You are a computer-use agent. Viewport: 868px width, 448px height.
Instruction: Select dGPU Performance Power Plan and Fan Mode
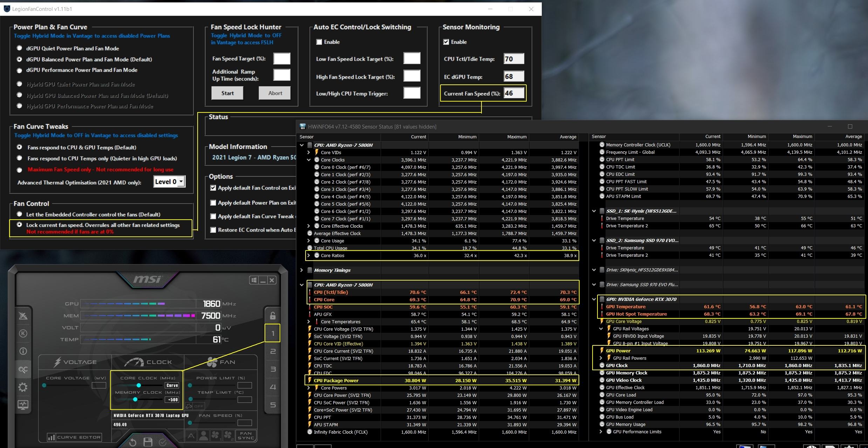pos(20,70)
